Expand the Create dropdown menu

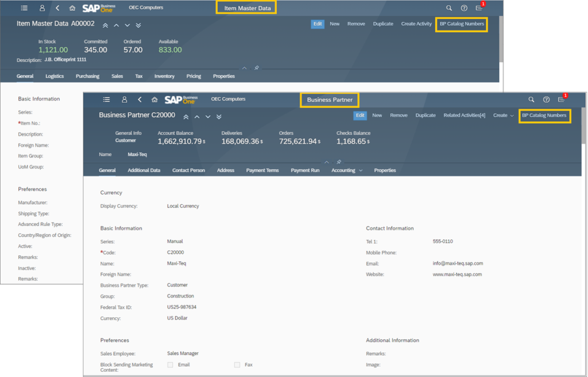coord(504,116)
